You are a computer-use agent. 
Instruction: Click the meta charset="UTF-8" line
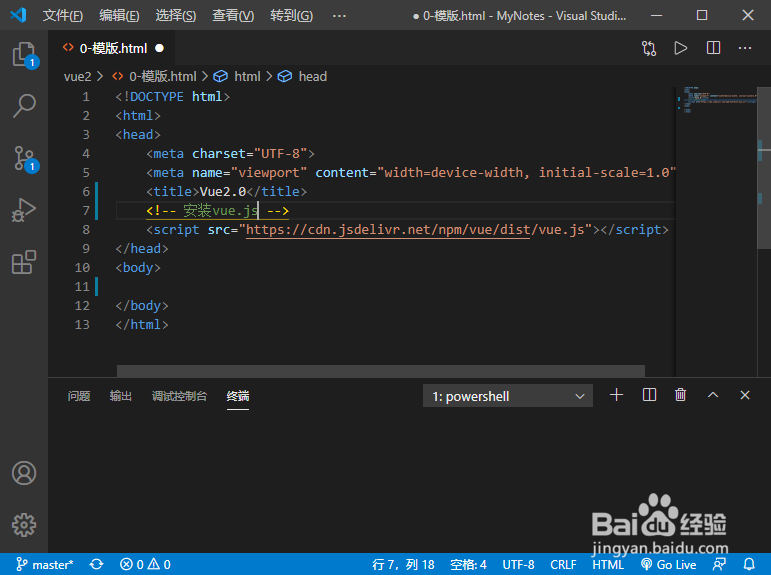[230, 153]
